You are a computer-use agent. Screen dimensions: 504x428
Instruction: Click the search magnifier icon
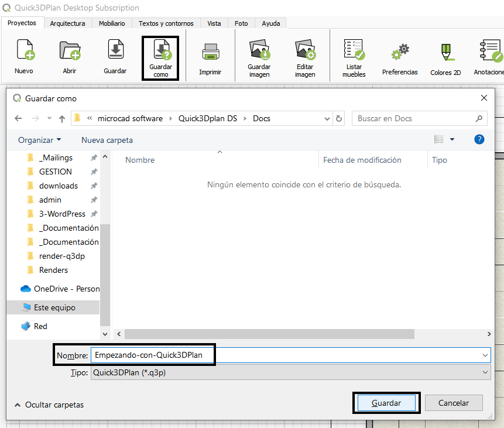click(x=479, y=119)
